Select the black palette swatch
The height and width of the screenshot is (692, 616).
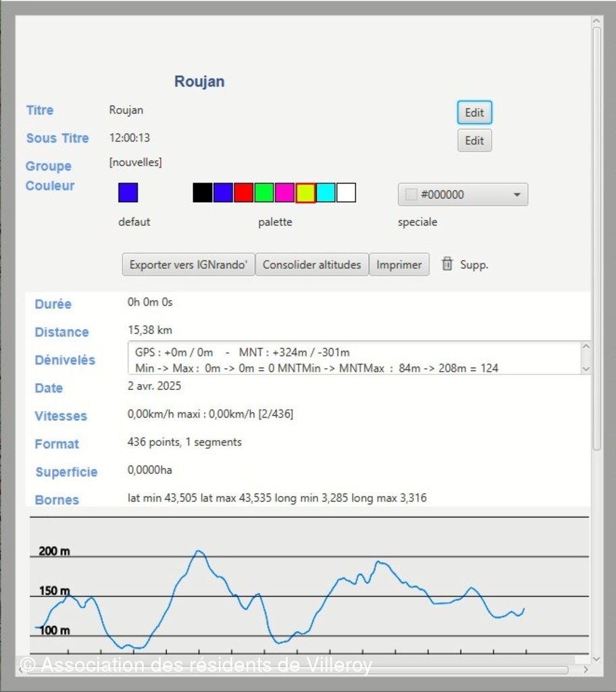[x=203, y=193]
